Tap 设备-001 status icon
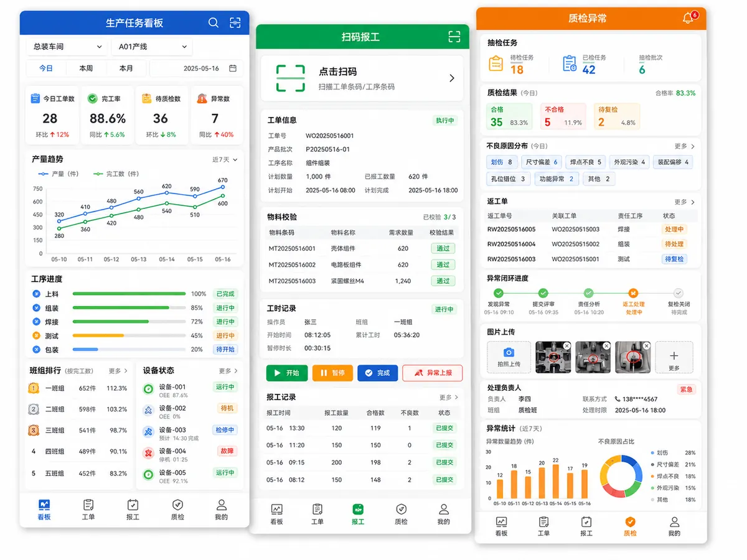747x560 pixels. pyautogui.click(x=148, y=390)
